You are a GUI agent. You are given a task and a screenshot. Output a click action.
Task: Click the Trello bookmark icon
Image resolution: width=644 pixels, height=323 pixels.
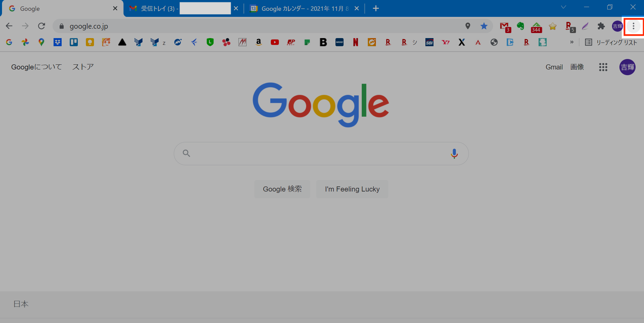(x=74, y=42)
